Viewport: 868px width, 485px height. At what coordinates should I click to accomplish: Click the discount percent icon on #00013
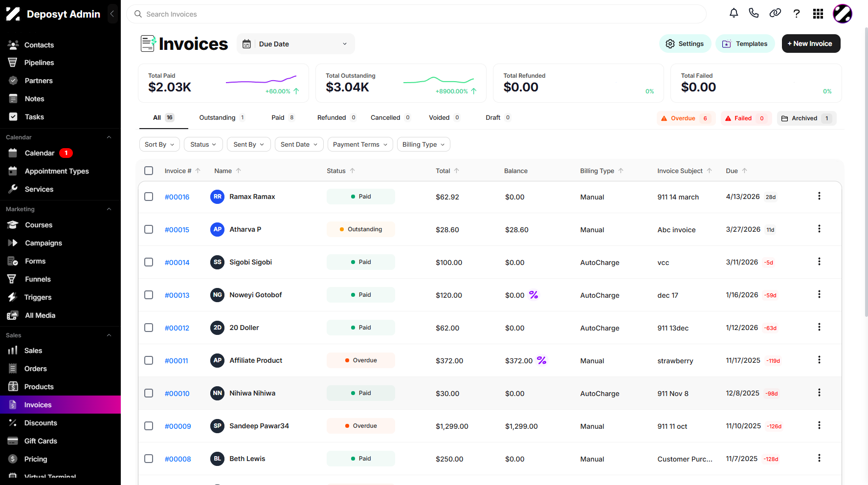pyautogui.click(x=534, y=295)
